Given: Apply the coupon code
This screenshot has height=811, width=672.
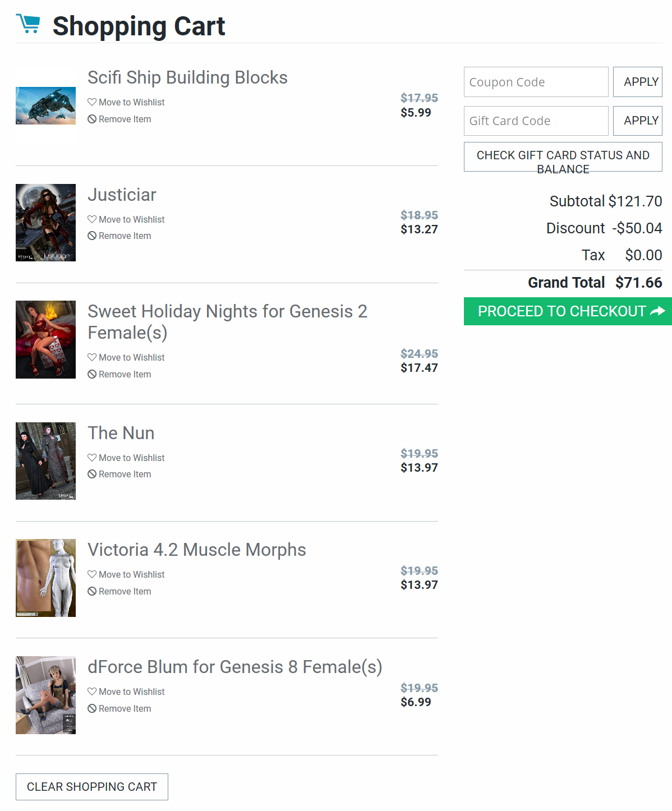Looking at the screenshot, I should pyautogui.click(x=637, y=82).
